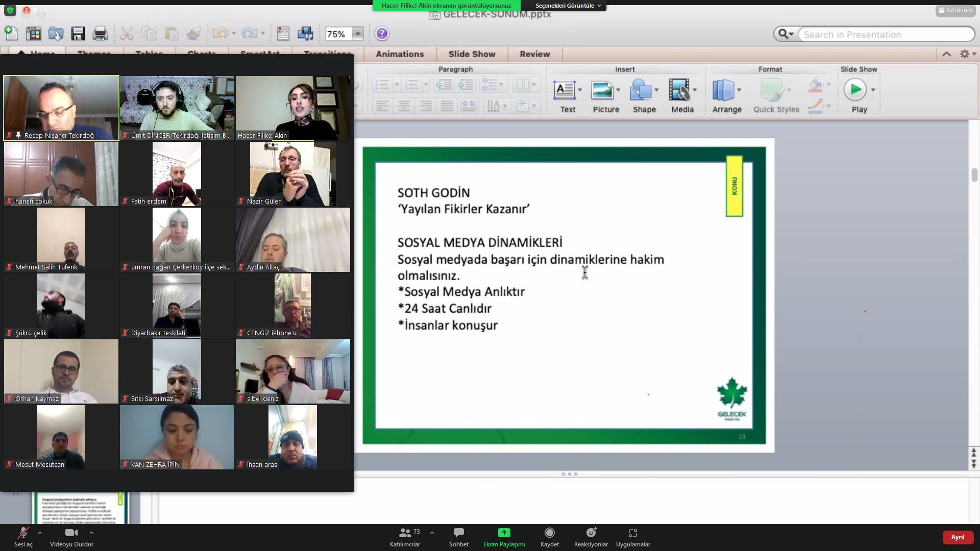
Task: Open the PowerPoint Help question icon
Action: 382,34
